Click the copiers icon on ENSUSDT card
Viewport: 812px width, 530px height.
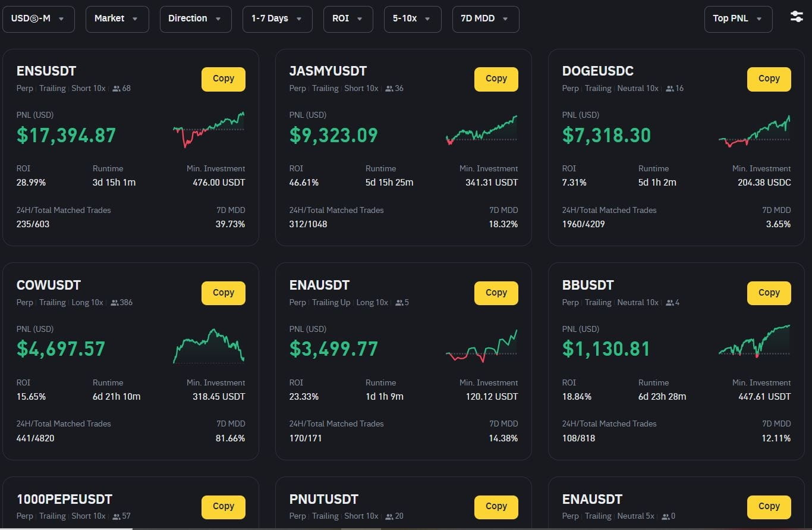click(x=117, y=89)
